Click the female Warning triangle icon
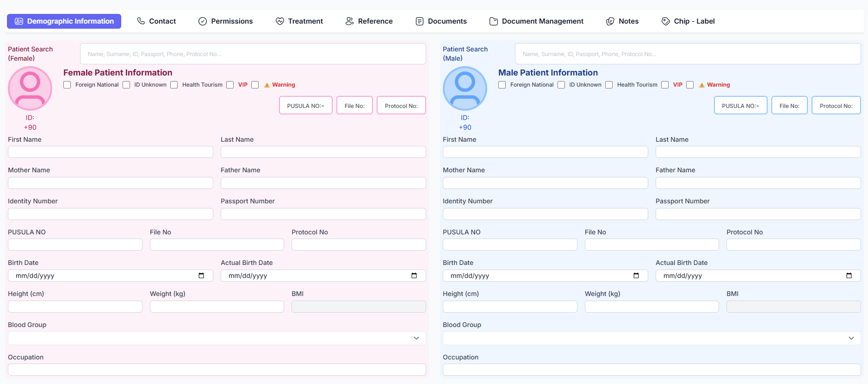 [267, 85]
